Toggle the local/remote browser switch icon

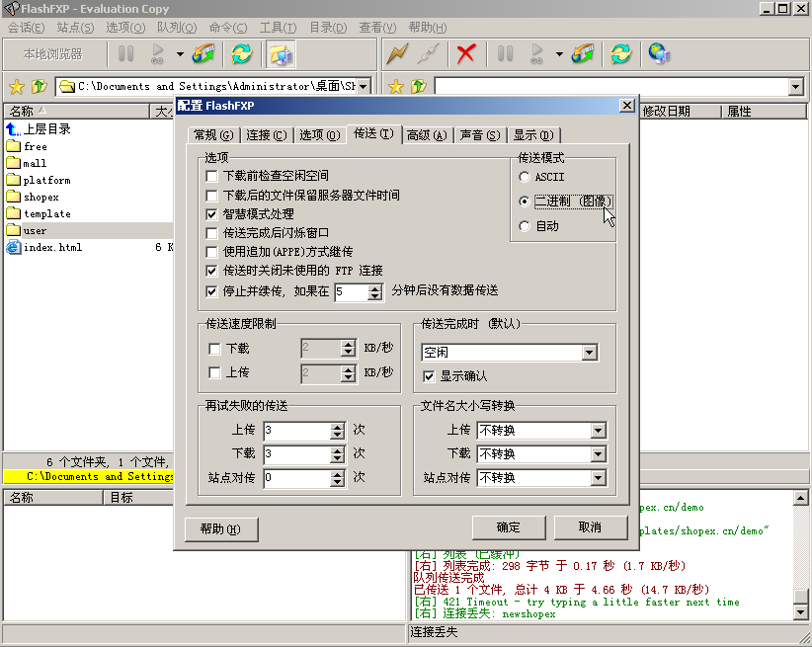coord(282,54)
